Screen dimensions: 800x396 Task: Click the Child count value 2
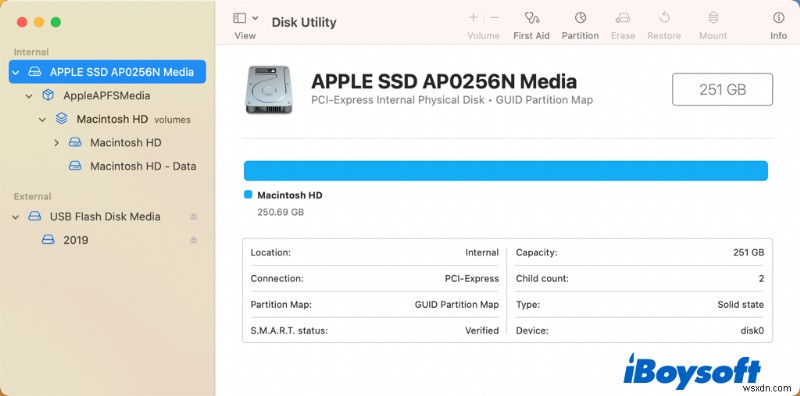[761, 279]
